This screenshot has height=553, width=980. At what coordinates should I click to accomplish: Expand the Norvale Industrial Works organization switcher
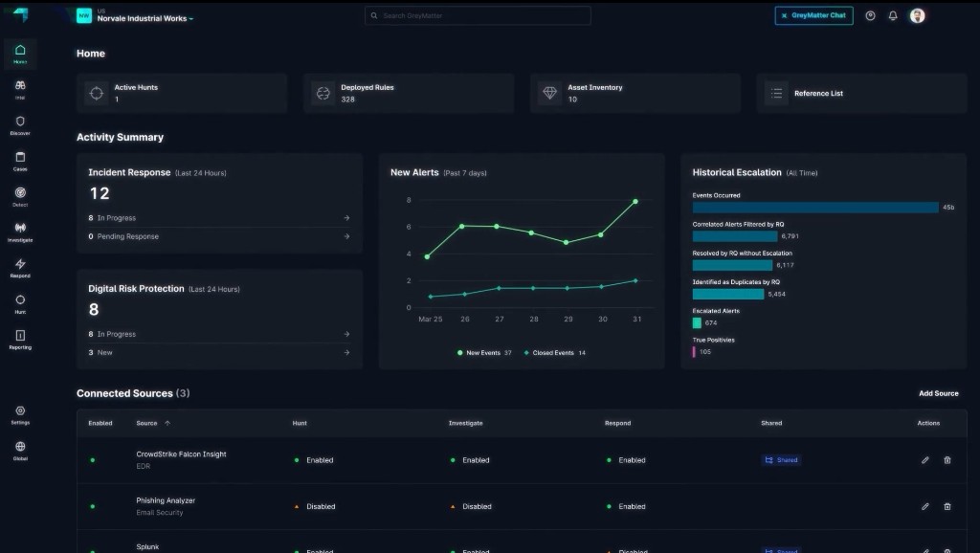145,18
